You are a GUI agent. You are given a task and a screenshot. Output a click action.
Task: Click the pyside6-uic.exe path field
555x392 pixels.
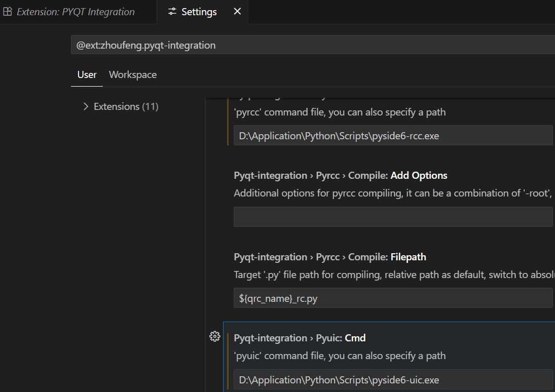coord(393,380)
